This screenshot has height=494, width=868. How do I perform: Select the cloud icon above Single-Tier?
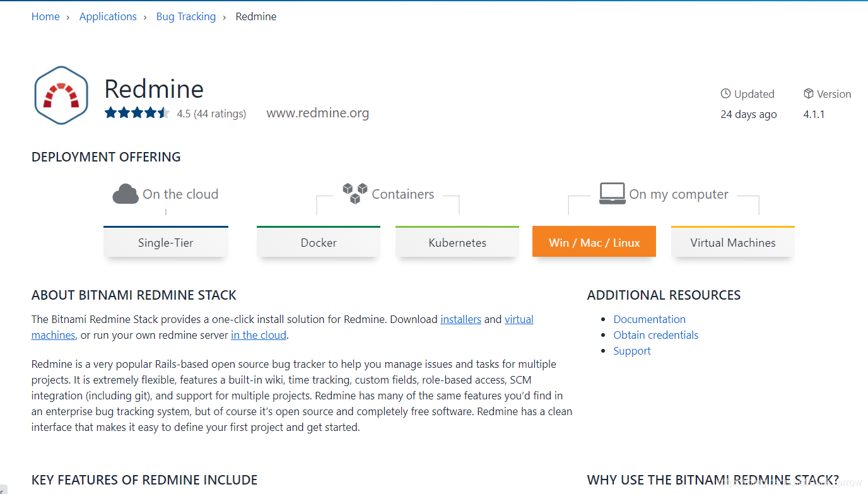pyautogui.click(x=126, y=194)
